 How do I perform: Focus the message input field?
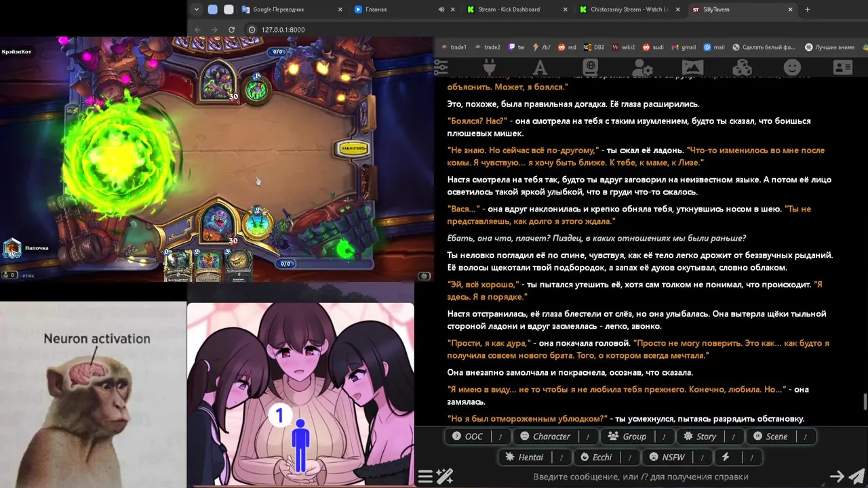640,476
